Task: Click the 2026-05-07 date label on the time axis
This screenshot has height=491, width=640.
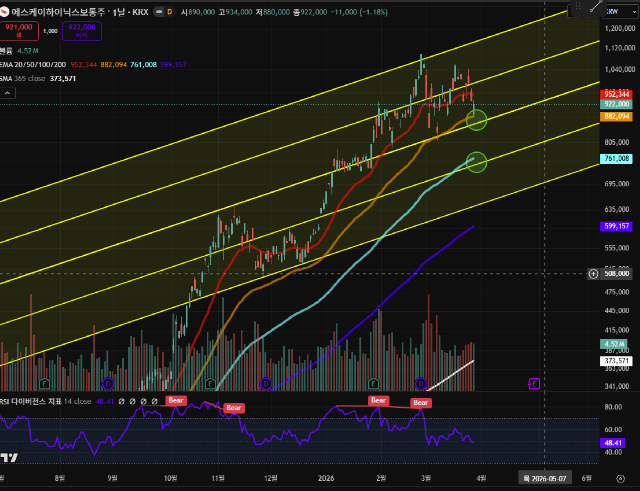Action: point(545,478)
